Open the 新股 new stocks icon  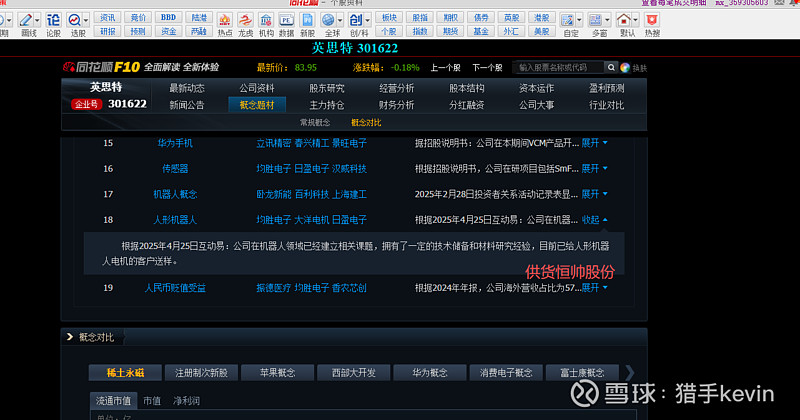307,20
